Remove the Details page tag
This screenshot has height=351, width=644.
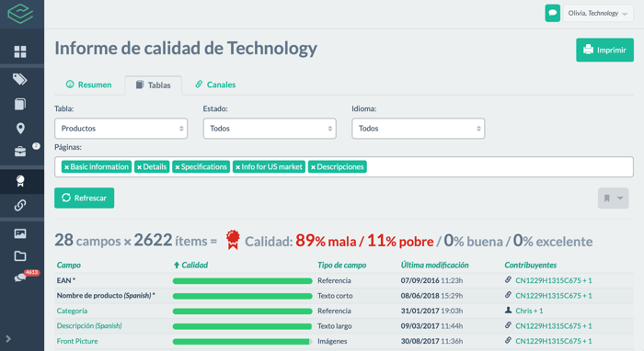click(x=140, y=167)
